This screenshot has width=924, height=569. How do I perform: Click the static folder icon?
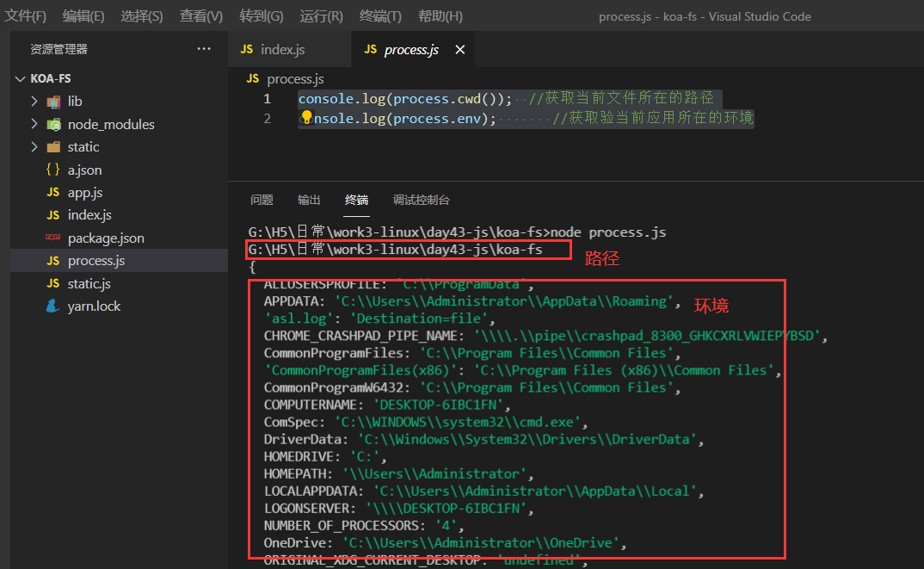pos(53,147)
